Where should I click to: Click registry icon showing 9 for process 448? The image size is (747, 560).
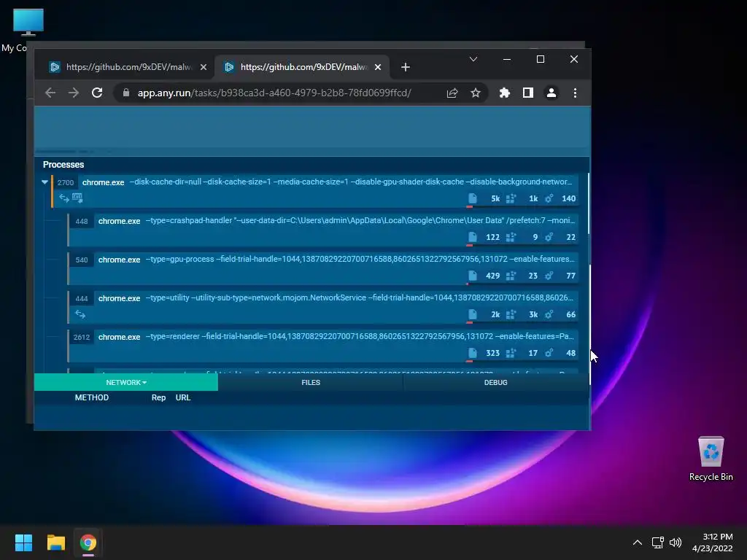(511, 237)
